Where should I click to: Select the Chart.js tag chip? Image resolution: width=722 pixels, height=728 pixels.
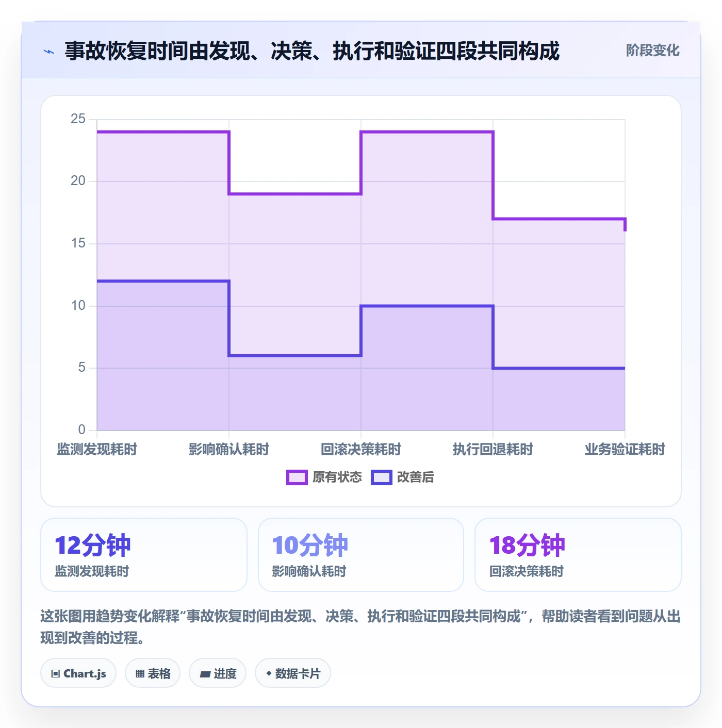coord(78,673)
